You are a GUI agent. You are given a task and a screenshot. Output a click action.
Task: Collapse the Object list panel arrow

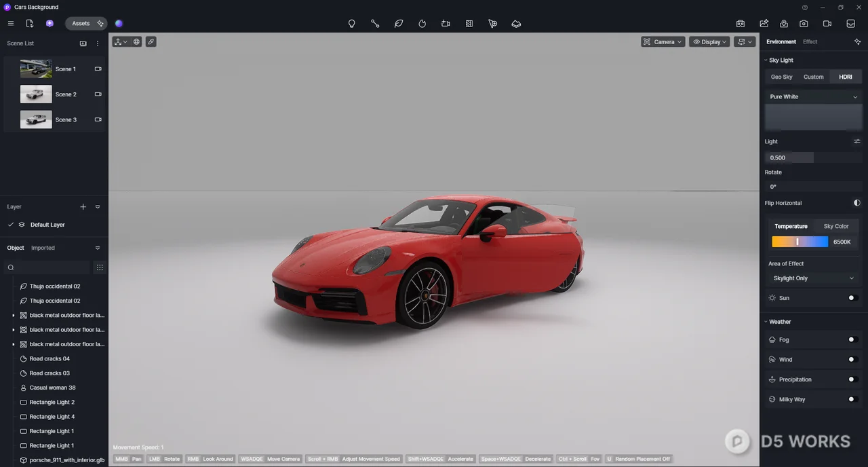coord(98,248)
